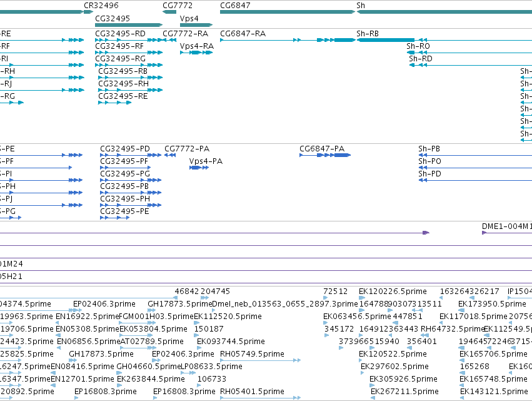Viewport: 532px width, 401px height.
Task: Select transcript CG32495-RB
Action: tap(123, 71)
